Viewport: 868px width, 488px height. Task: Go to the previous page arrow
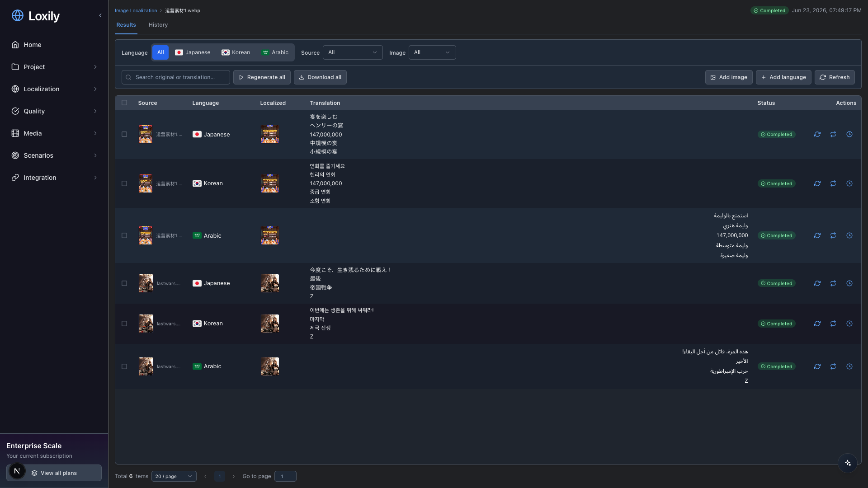[x=205, y=476]
